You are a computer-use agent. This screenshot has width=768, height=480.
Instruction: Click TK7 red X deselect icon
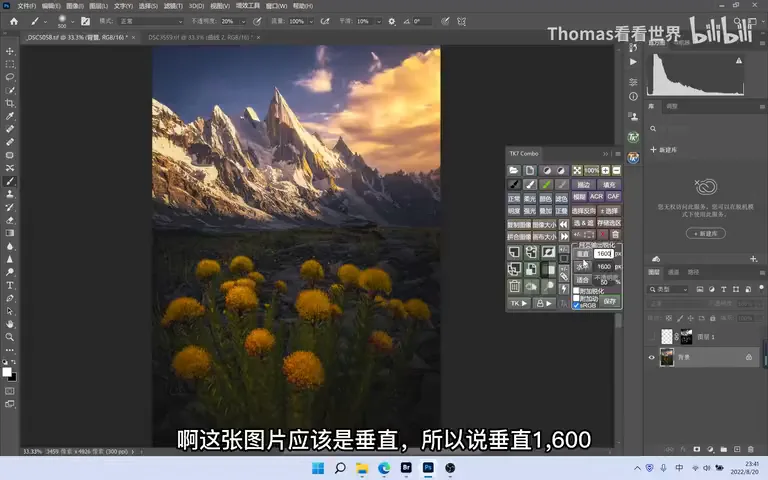[603, 235]
